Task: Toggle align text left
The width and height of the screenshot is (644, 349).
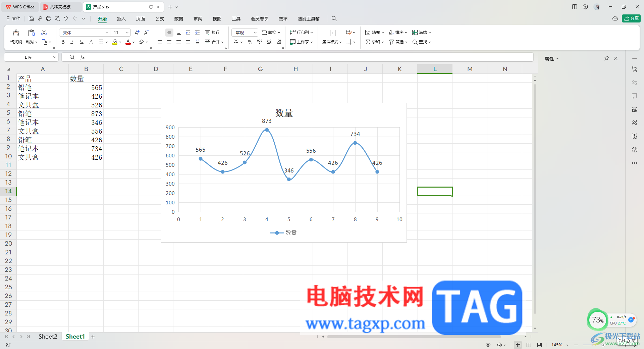Action: 160,42
